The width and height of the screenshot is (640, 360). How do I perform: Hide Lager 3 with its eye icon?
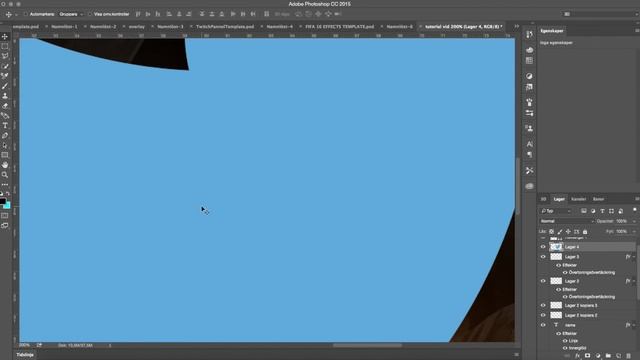click(x=543, y=281)
